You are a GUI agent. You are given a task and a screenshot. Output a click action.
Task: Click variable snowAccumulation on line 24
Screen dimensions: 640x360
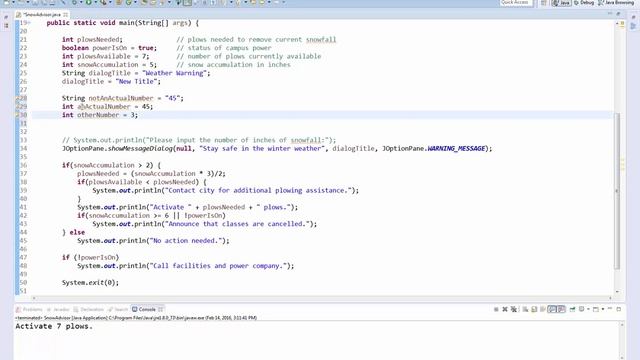(108, 65)
